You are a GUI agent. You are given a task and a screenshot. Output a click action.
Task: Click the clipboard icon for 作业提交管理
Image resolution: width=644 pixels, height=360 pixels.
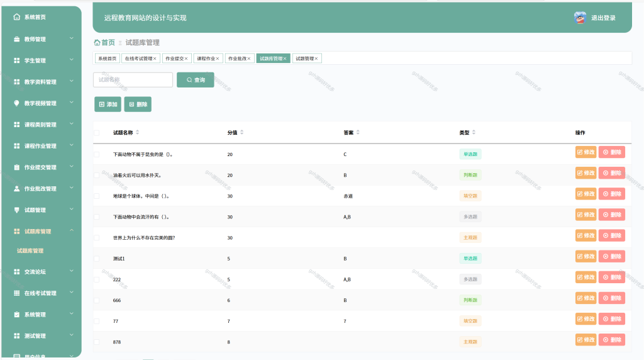[16, 167]
